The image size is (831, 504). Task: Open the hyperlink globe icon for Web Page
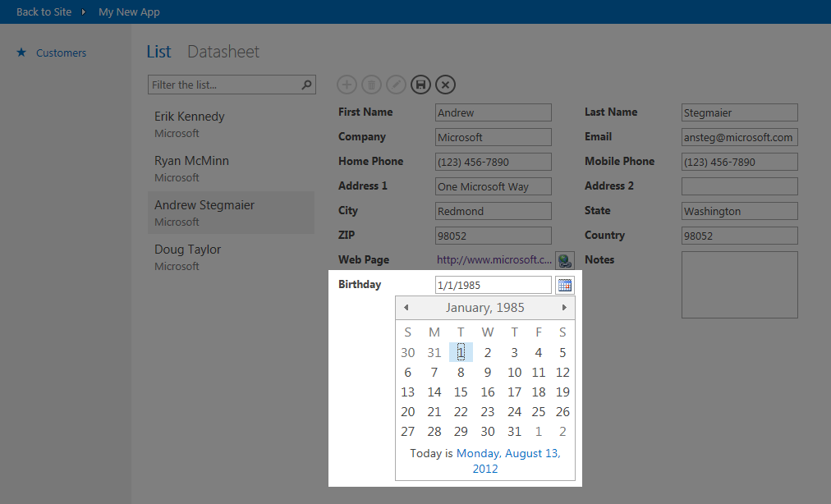[x=564, y=260]
